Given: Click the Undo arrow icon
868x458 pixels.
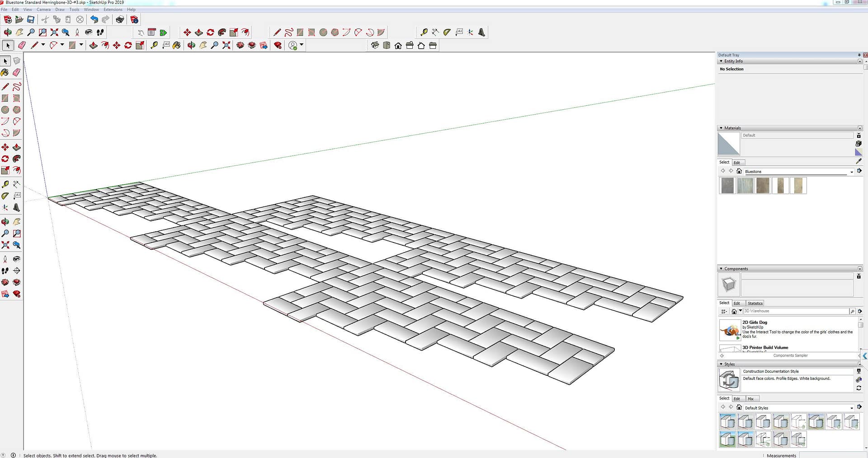Looking at the screenshot, I should click(94, 19).
